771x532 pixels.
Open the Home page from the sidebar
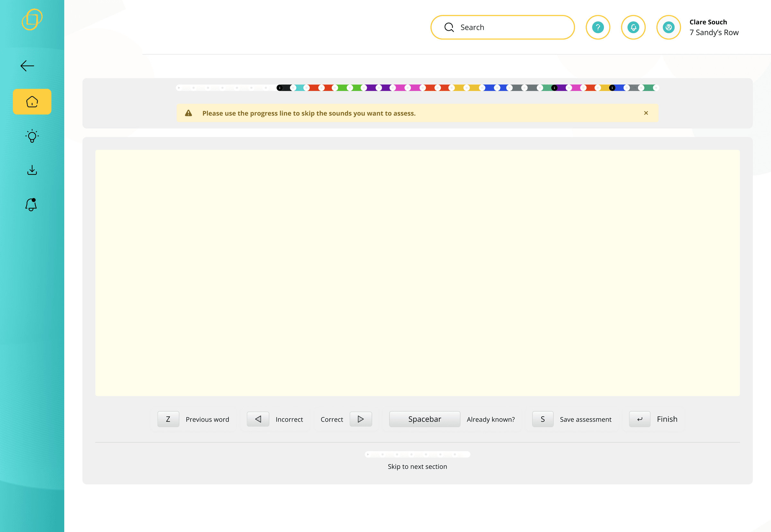pyautogui.click(x=32, y=102)
